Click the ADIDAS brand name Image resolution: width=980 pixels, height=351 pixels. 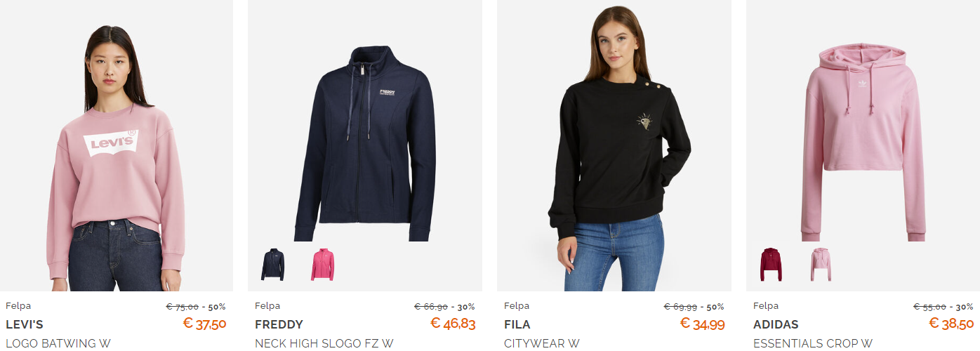tap(776, 324)
